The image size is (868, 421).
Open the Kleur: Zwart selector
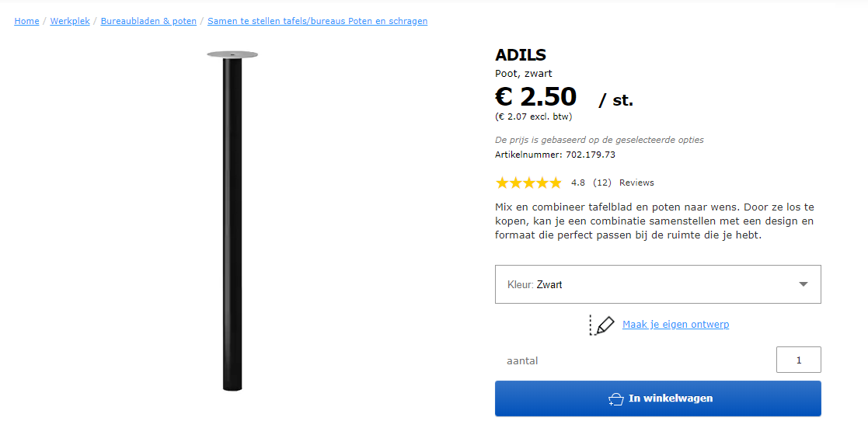pyautogui.click(x=657, y=284)
